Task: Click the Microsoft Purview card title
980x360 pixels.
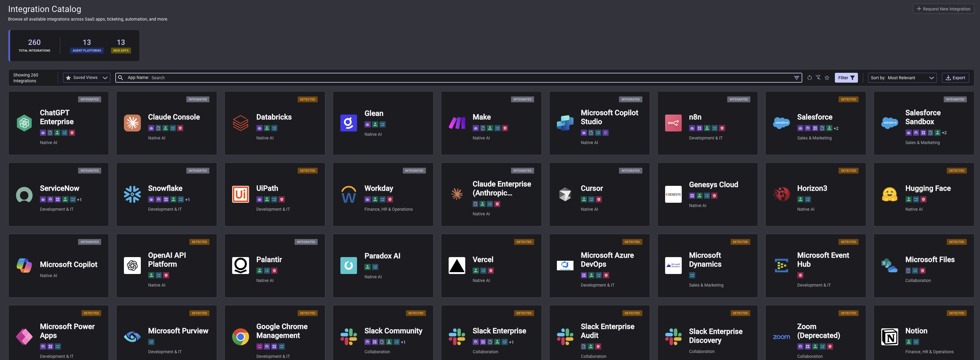Action: [178, 331]
